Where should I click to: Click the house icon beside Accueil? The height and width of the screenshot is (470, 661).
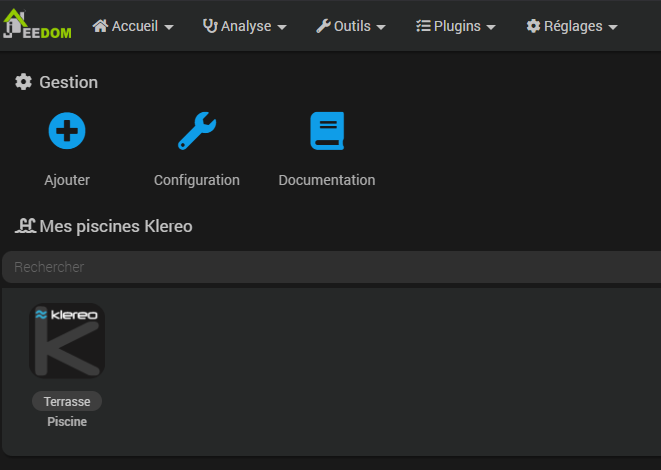[100, 26]
